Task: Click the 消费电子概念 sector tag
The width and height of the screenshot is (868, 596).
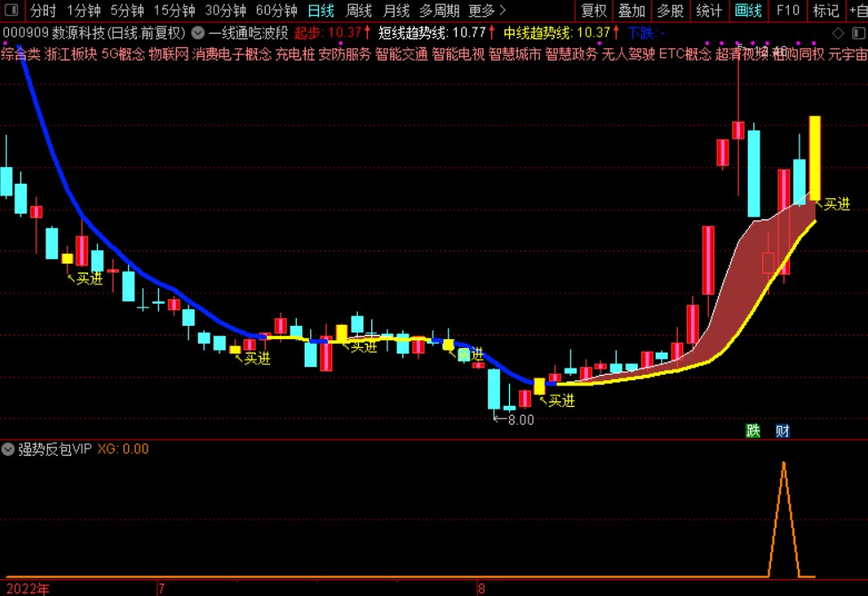Action: point(232,54)
